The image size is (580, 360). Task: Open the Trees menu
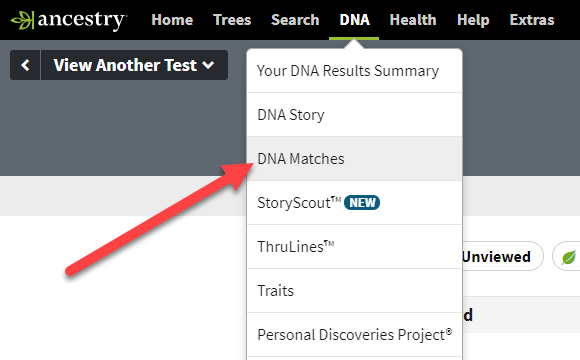coord(232,20)
